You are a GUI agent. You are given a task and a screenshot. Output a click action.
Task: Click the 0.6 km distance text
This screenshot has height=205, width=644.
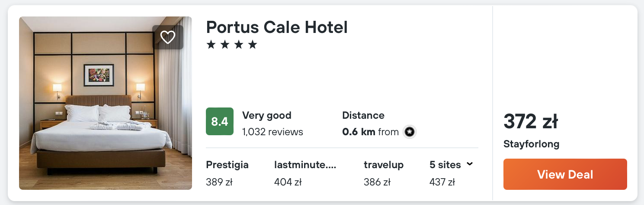coord(359,132)
